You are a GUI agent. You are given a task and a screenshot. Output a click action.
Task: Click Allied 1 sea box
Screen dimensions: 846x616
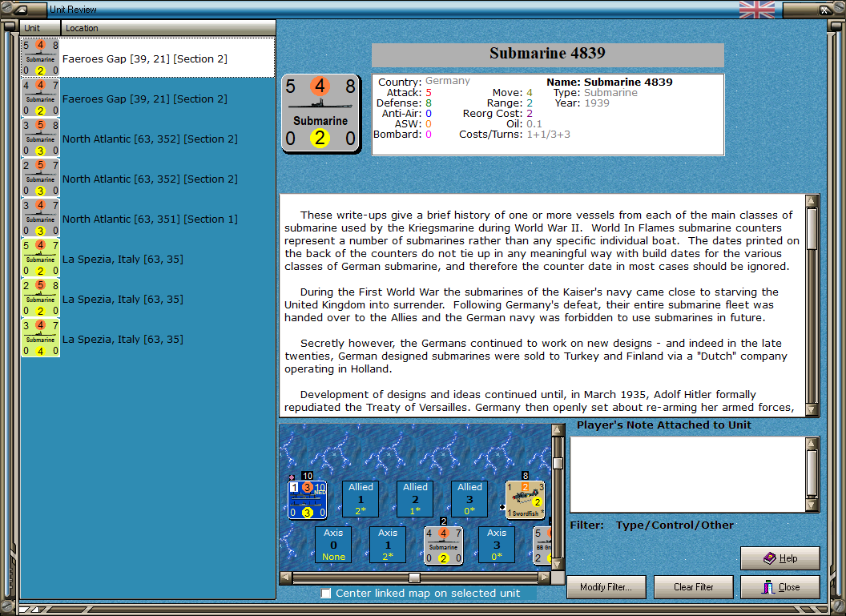[x=361, y=499]
